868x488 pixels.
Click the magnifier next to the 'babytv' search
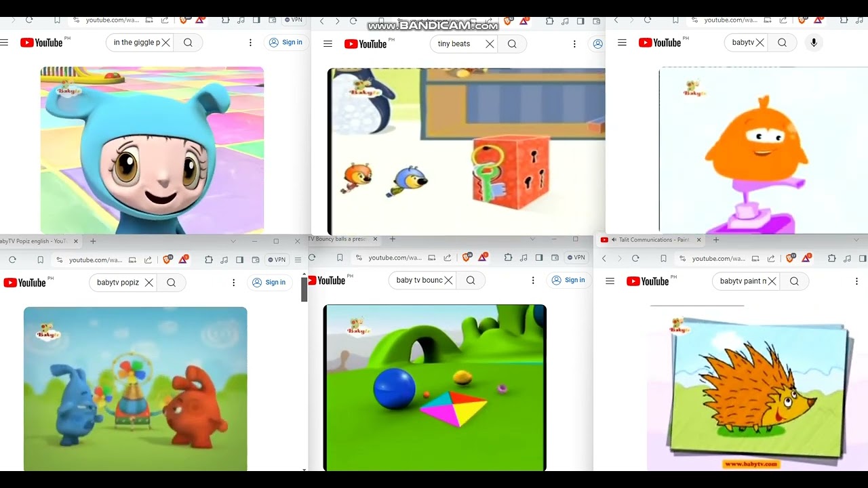(782, 43)
